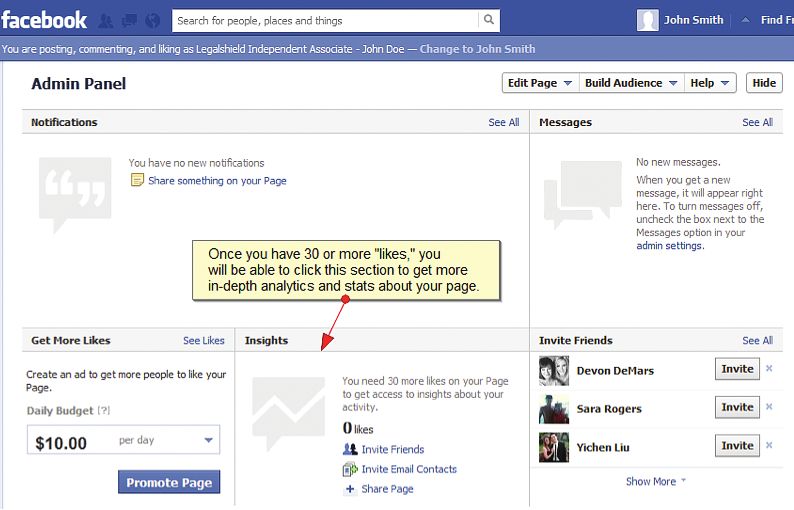Dismiss Sara Rogers suggestion with x
This screenshot has width=794, height=510.
tap(769, 407)
